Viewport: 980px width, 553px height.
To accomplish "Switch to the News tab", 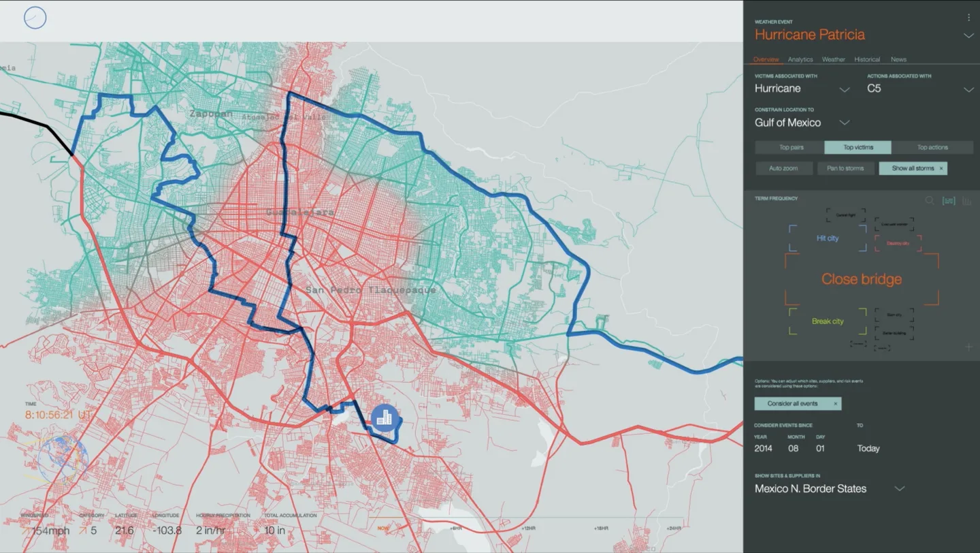I will [x=898, y=59].
